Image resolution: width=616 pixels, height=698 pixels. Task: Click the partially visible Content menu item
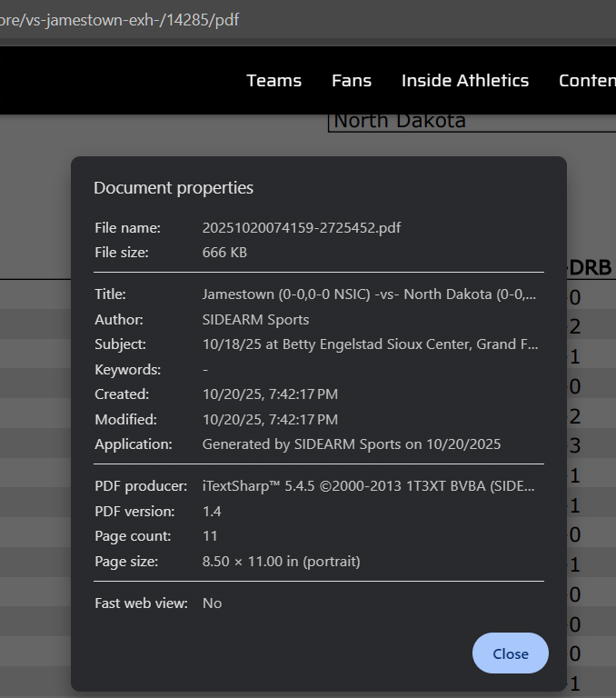tap(587, 81)
